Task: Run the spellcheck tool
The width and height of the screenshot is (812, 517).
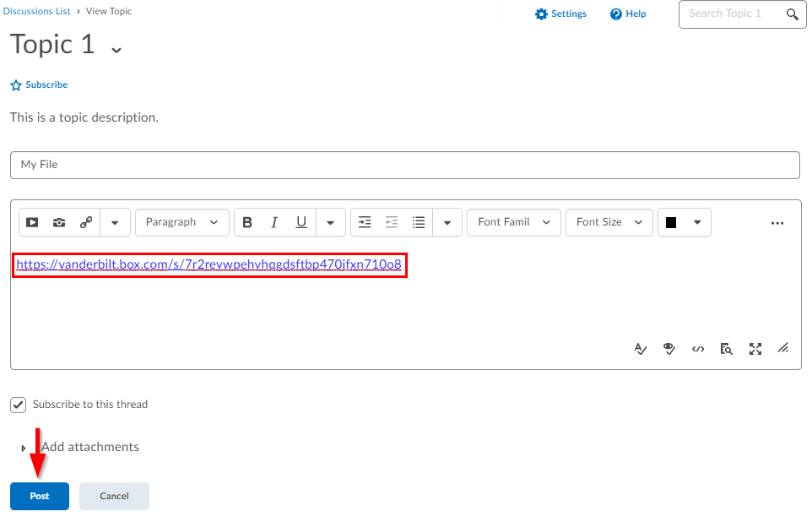Action: pos(641,348)
